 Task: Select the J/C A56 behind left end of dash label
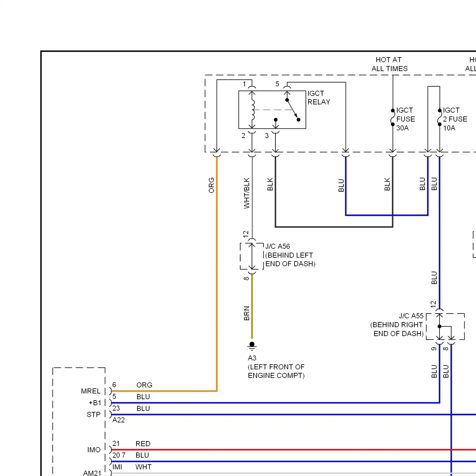(x=290, y=255)
